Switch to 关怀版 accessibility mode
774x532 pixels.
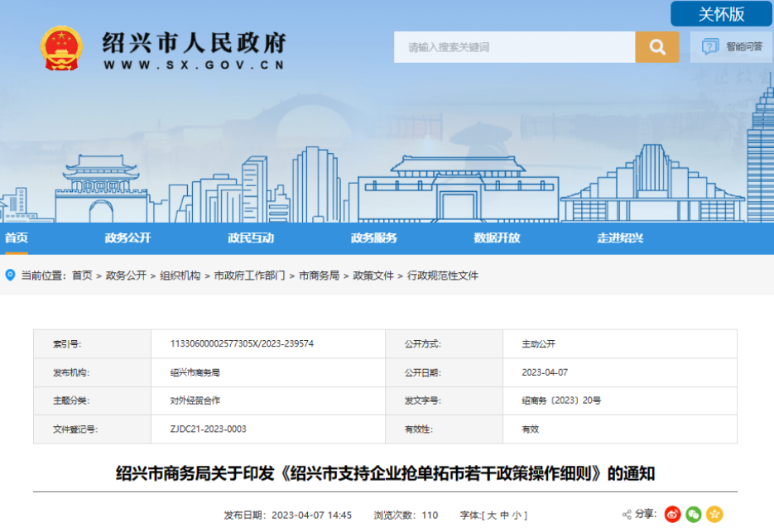coord(721,14)
